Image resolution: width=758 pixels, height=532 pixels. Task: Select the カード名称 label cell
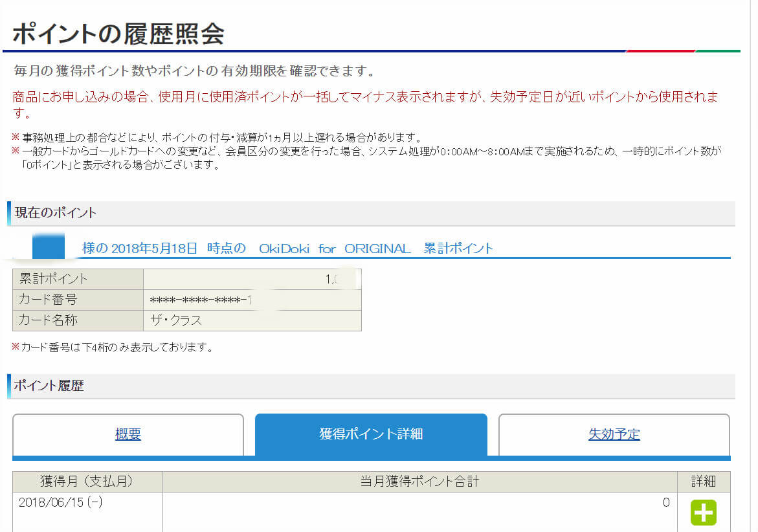click(49, 320)
